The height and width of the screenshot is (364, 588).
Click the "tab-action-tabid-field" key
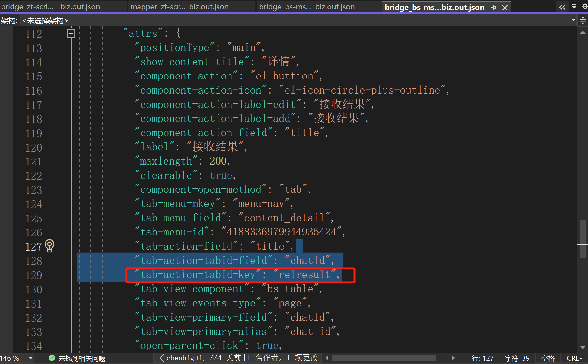click(x=204, y=260)
